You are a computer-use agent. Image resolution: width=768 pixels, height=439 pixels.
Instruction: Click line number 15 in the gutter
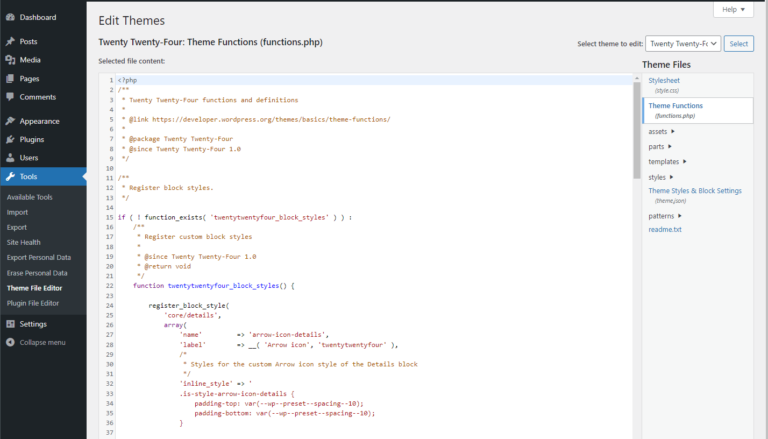click(109, 217)
